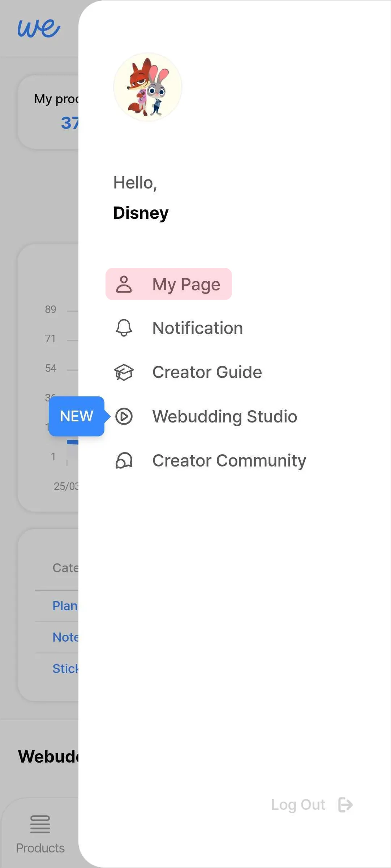Click the bell icon for Notification
The height and width of the screenshot is (868, 391).
pyautogui.click(x=124, y=328)
